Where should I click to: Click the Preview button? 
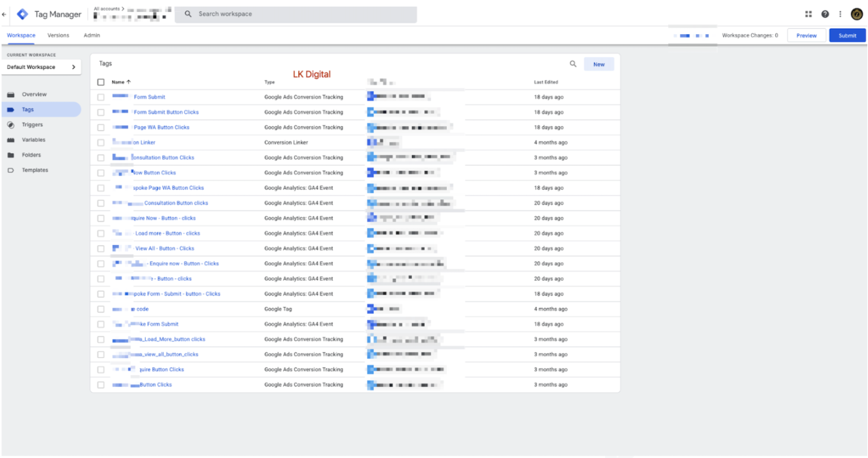click(806, 35)
